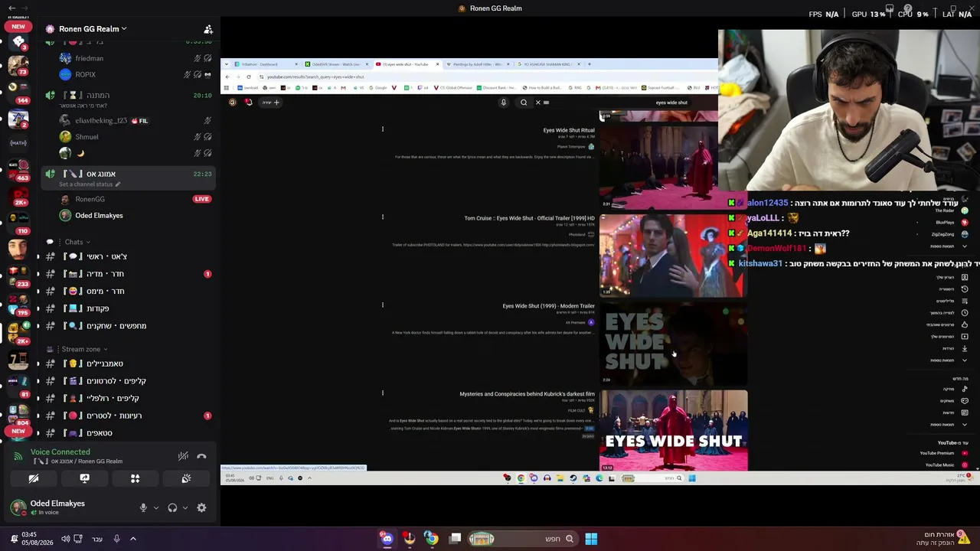Click the YouTube search magnifier button
Viewport: 980px width, 551px height.
[524, 103]
